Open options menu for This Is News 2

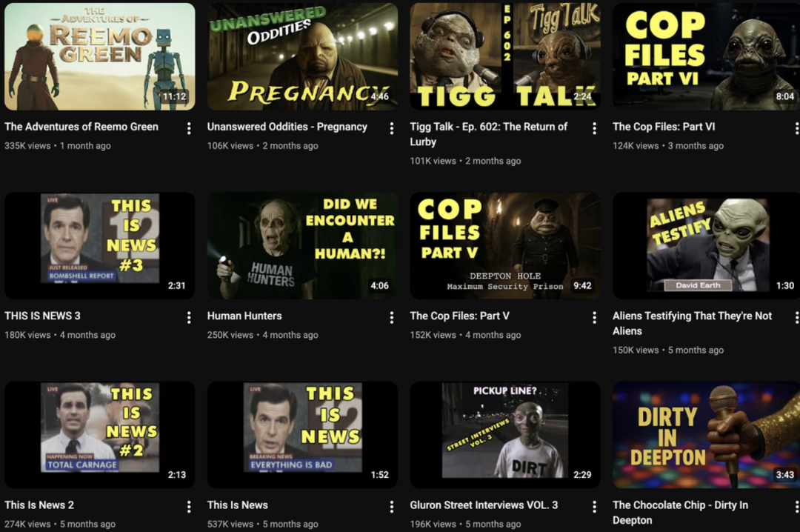pos(189,506)
